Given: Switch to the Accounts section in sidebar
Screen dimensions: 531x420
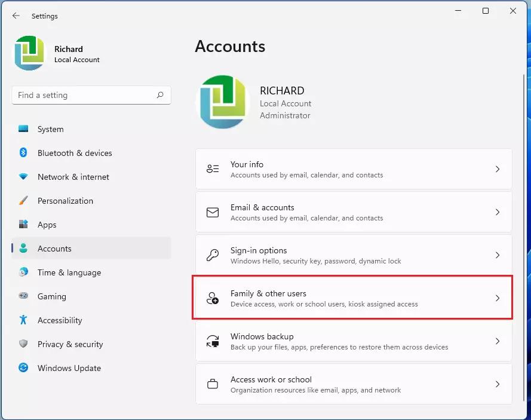Looking at the screenshot, I should [x=54, y=249].
